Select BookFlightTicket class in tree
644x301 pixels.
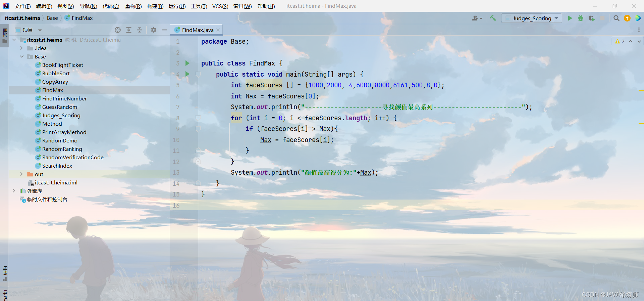(x=63, y=65)
